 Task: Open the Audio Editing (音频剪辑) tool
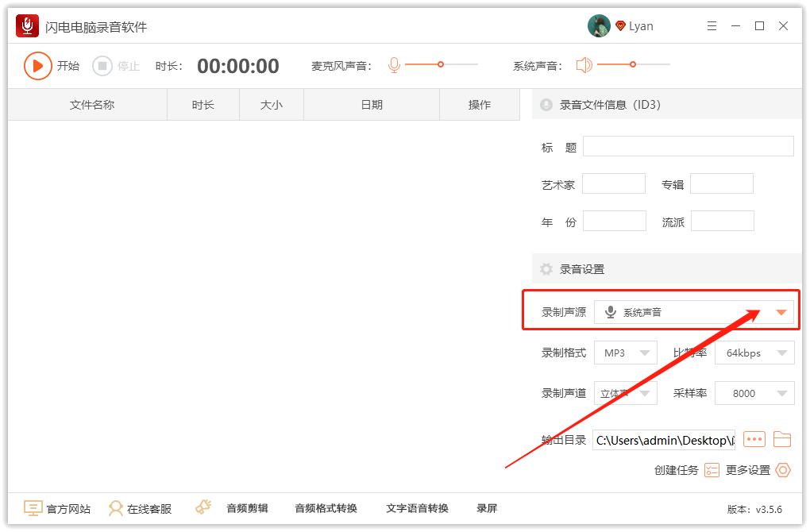click(246, 508)
